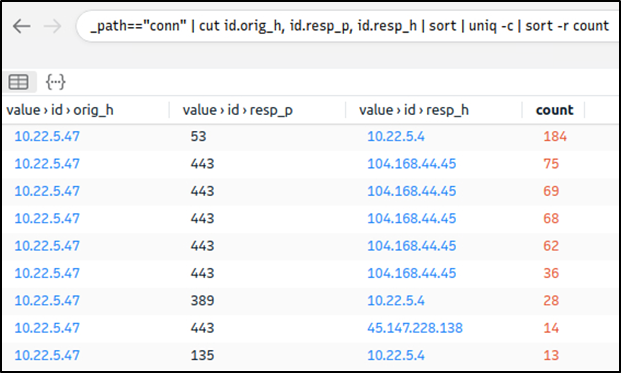Image resolution: width=621 pixels, height=373 pixels.
Task: Select count value 68
Action: point(551,219)
